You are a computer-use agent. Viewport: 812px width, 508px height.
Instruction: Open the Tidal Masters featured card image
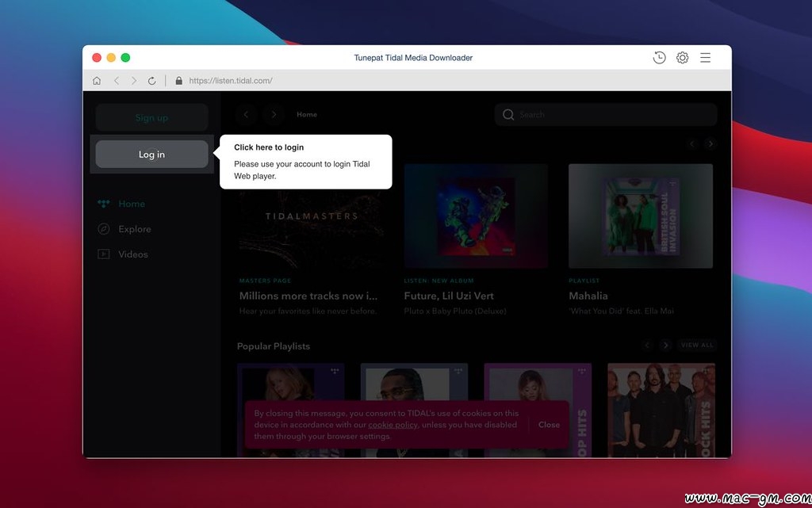coord(311,216)
